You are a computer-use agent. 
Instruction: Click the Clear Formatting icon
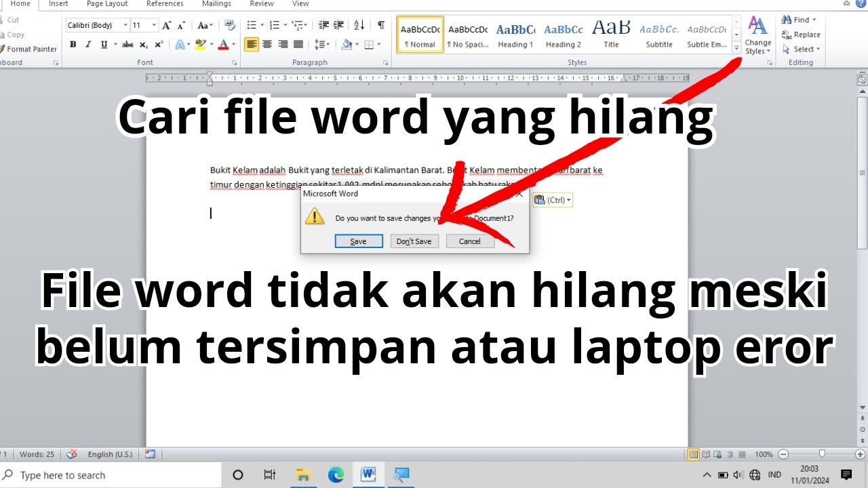229,25
